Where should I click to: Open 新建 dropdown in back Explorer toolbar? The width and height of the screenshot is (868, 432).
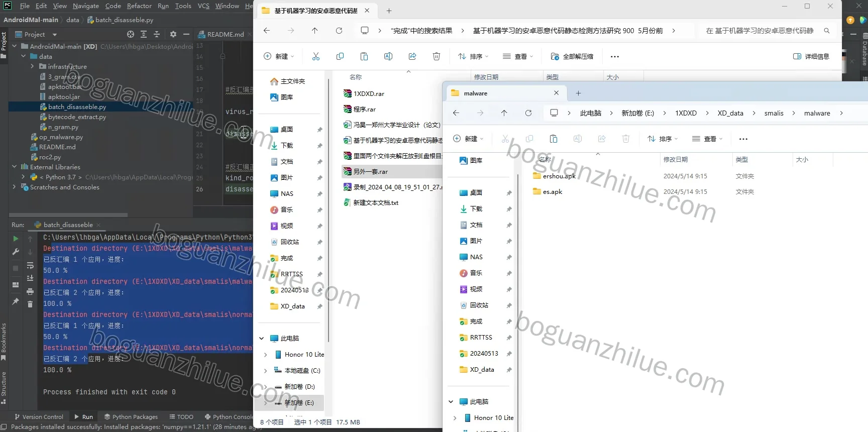coord(279,56)
